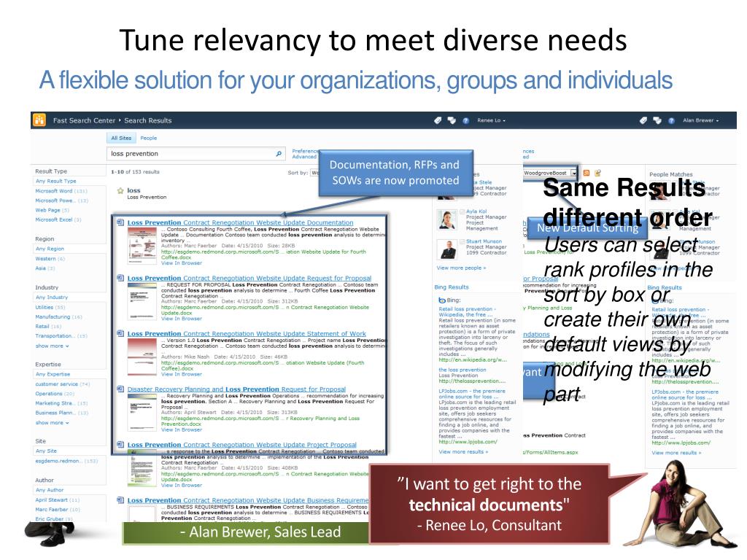
Task: Click Fast Search Center breadcrumb
Action: 84,120
